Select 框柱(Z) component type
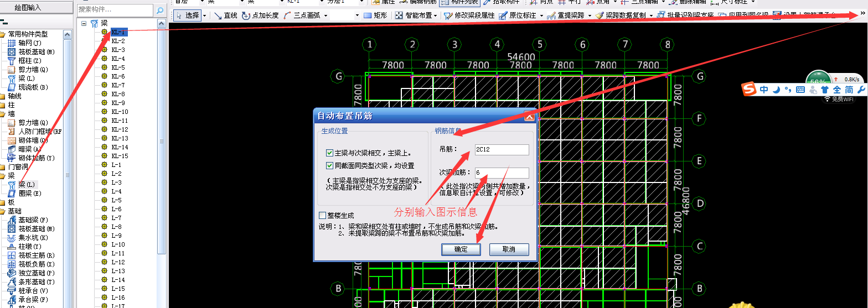 tap(25, 61)
